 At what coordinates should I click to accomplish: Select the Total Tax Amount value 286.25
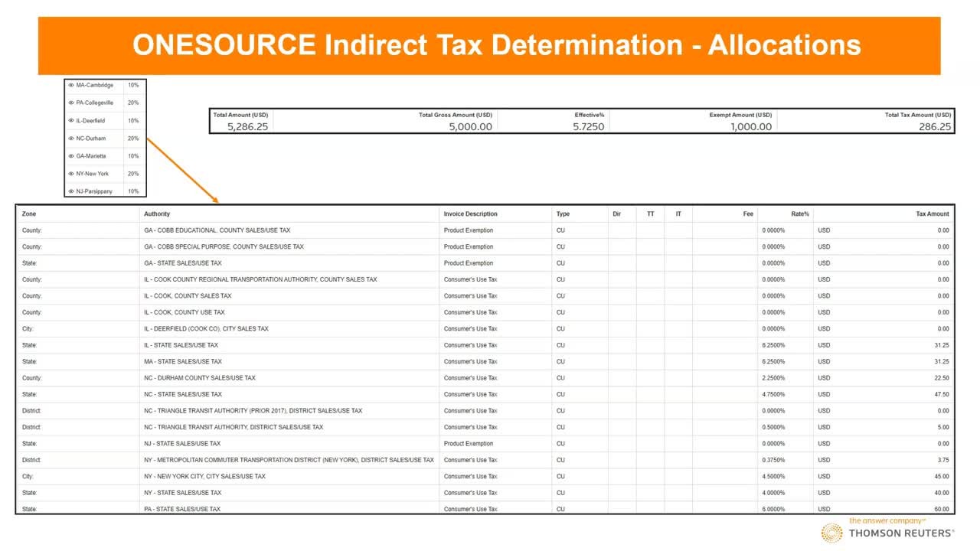click(935, 127)
